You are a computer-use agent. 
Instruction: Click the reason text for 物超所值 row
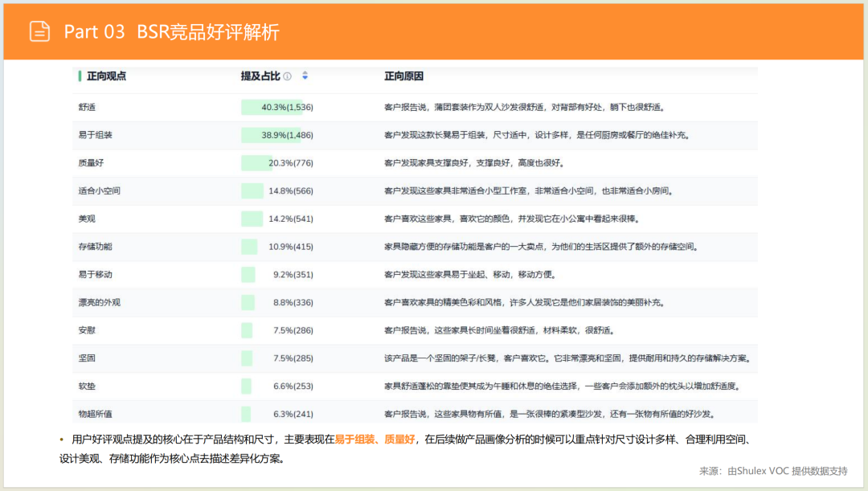point(550,414)
